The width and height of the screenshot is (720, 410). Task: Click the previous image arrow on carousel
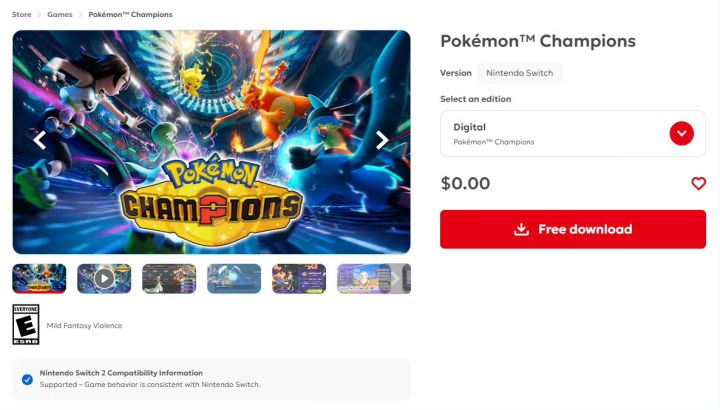pos(40,141)
